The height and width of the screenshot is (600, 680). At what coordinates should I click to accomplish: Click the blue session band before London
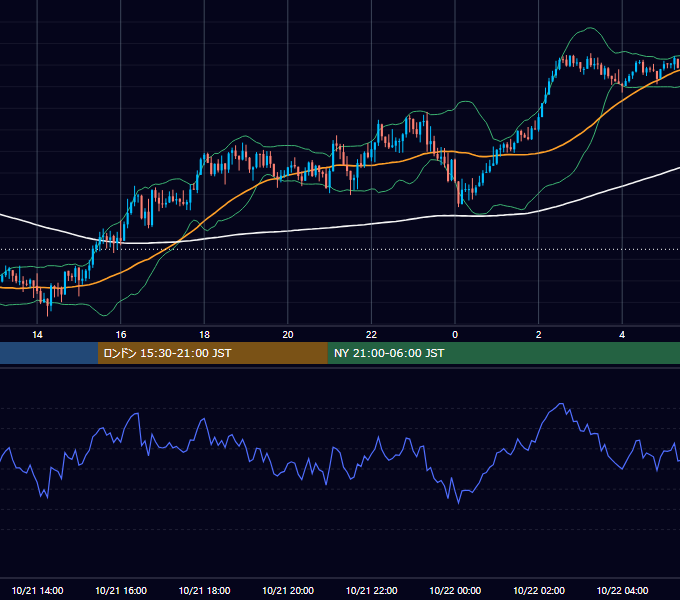tap(49, 353)
